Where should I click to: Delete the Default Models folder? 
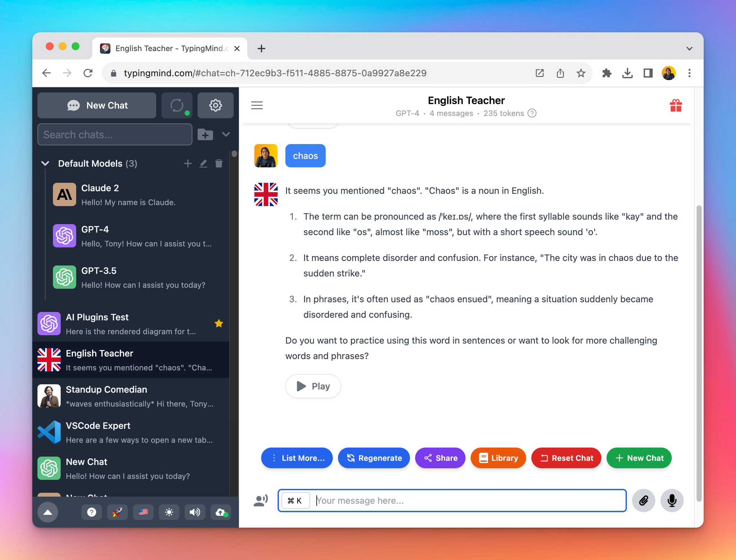(x=218, y=164)
